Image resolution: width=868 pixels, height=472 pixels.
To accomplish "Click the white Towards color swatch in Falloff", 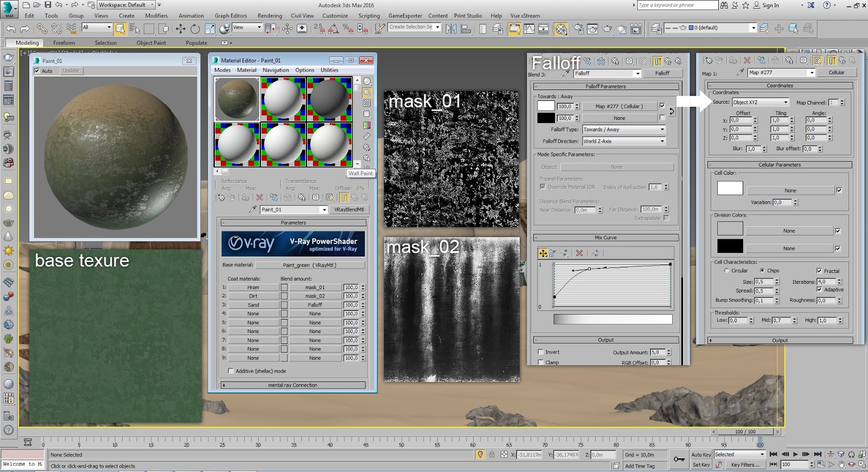I will [546, 106].
